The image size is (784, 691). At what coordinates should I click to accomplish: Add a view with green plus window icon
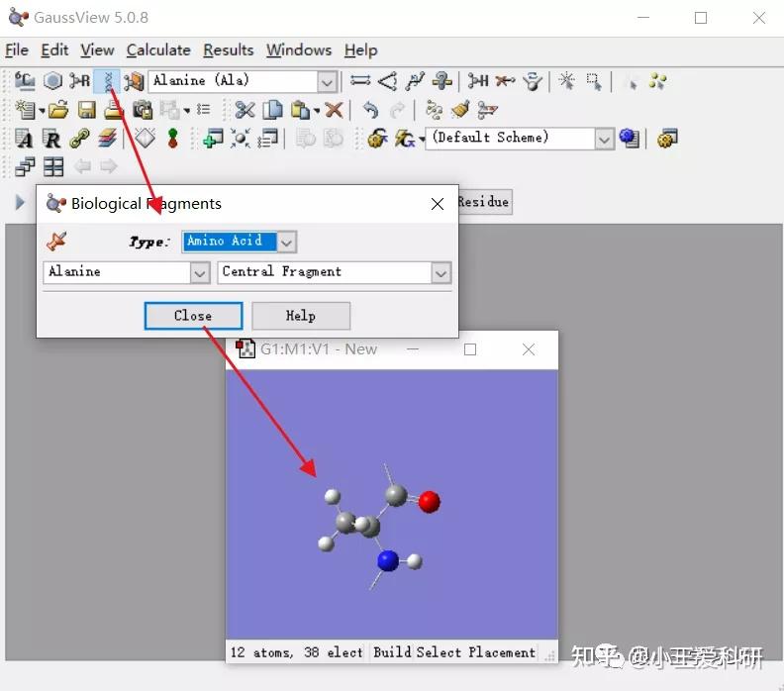pyautogui.click(x=214, y=139)
